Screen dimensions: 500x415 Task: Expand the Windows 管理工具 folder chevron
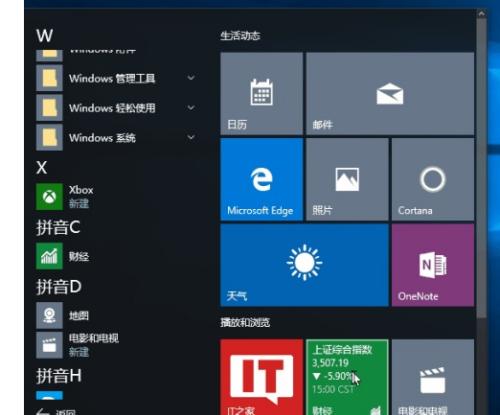point(191,78)
